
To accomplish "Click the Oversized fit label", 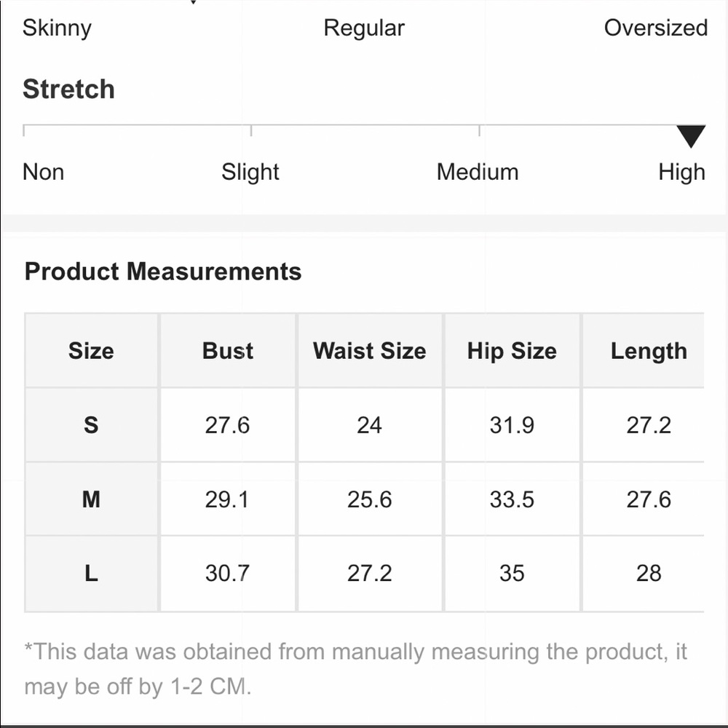I will pos(656,28).
